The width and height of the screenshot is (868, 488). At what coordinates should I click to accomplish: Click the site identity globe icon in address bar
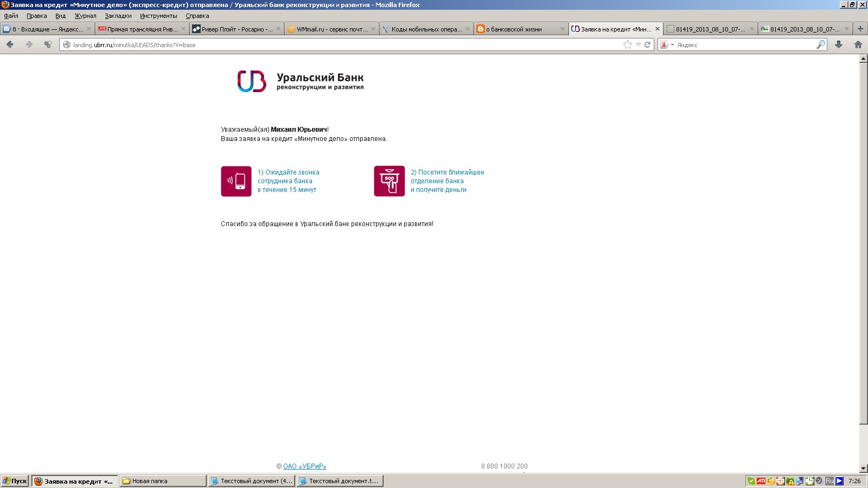point(67,45)
